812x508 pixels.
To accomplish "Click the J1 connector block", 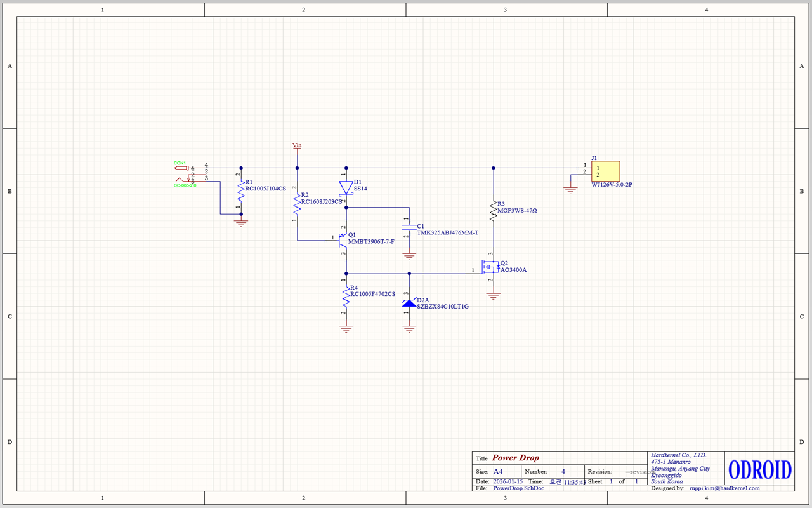I will [x=605, y=171].
